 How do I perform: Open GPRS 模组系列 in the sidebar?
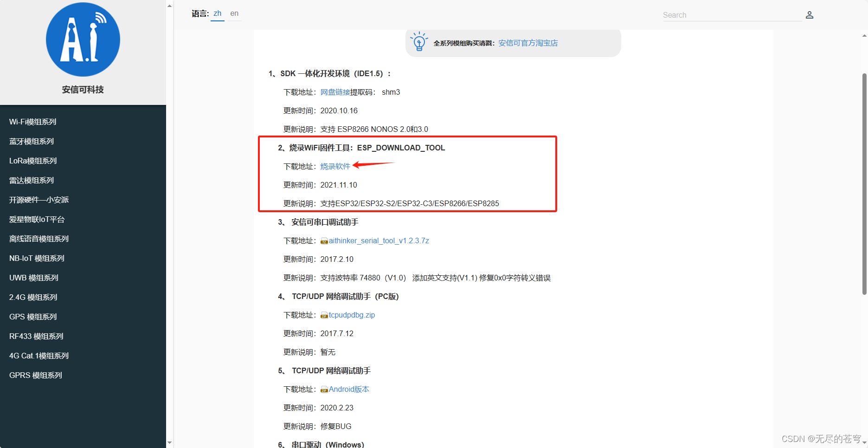pyautogui.click(x=36, y=375)
